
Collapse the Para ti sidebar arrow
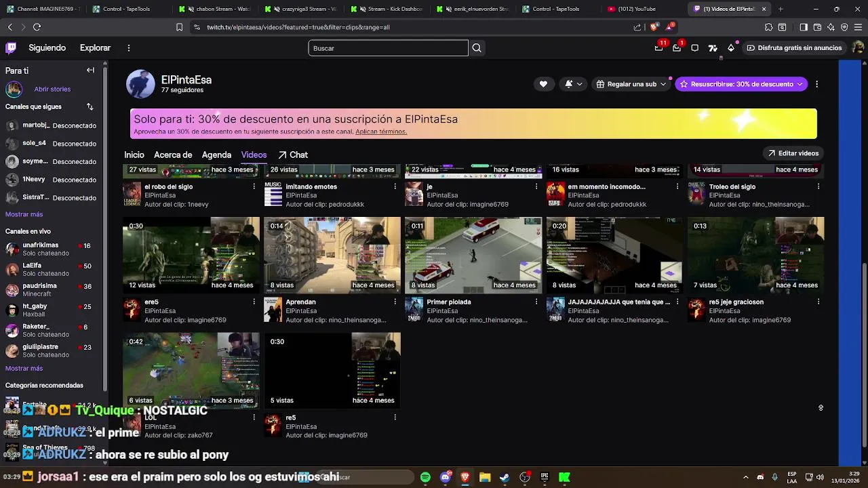tap(90, 70)
